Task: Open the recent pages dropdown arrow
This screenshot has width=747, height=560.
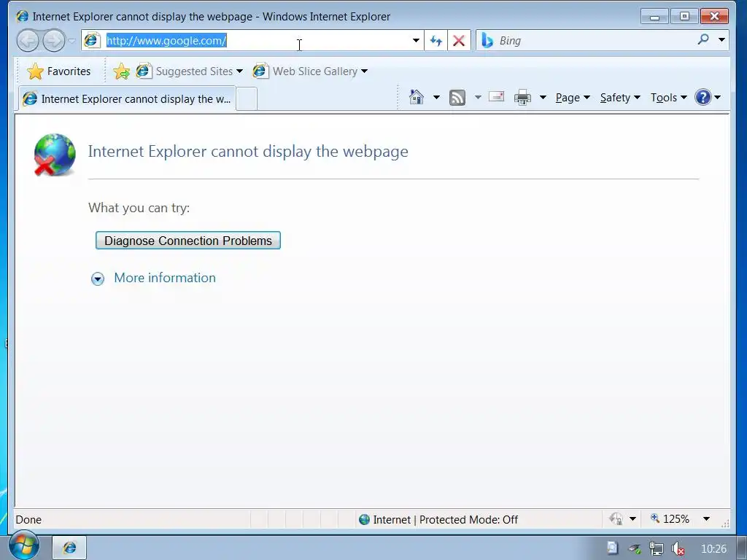Action: click(72, 41)
